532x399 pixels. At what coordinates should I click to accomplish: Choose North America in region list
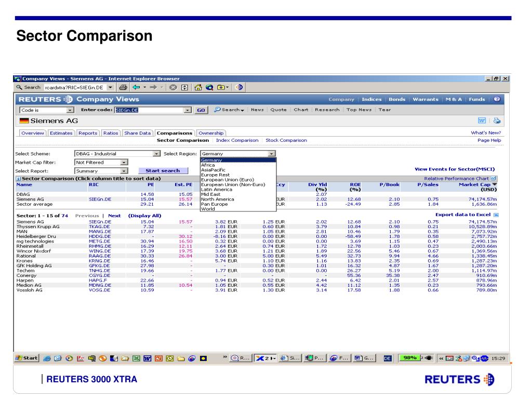(218, 199)
